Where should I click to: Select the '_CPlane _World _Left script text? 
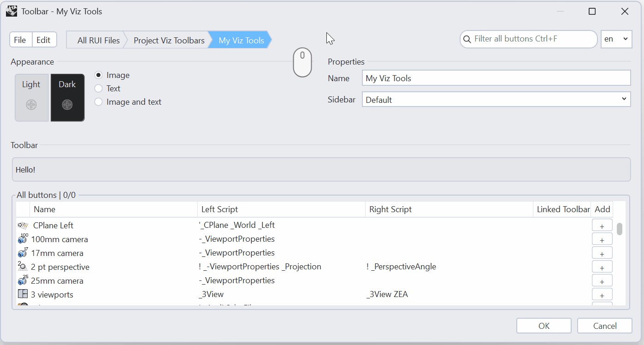tap(237, 226)
